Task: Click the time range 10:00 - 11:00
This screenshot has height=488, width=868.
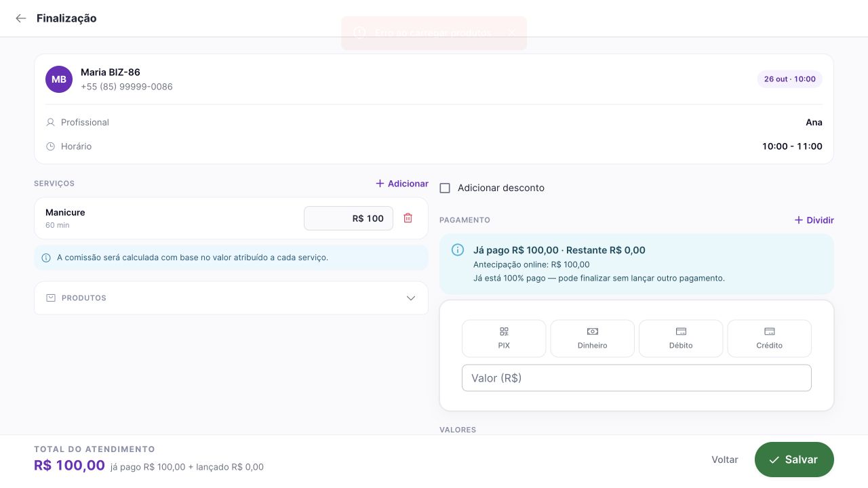Action: click(x=792, y=146)
